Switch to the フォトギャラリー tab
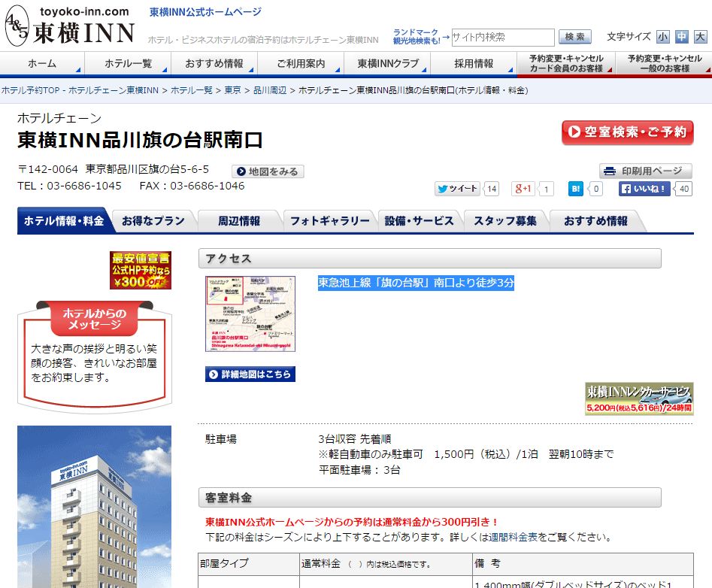Screen dimensions: 712x588 pos(329,220)
